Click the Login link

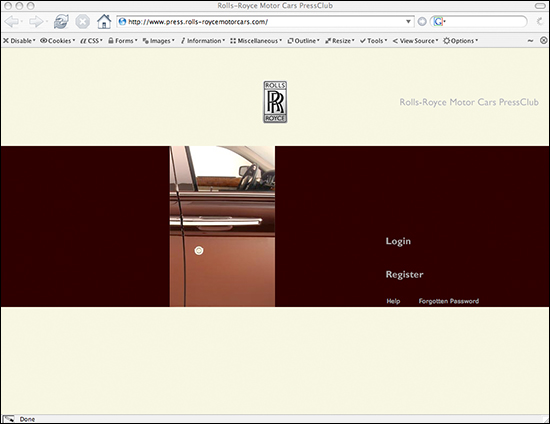[x=398, y=241]
